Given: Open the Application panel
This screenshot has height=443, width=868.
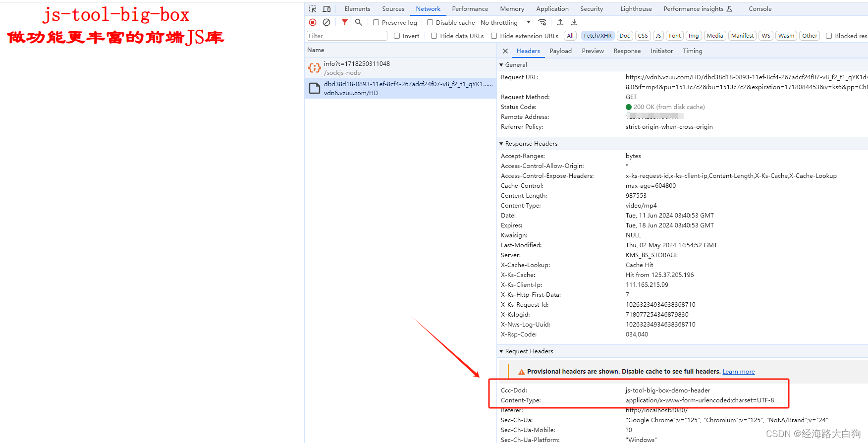Looking at the screenshot, I should (552, 9).
